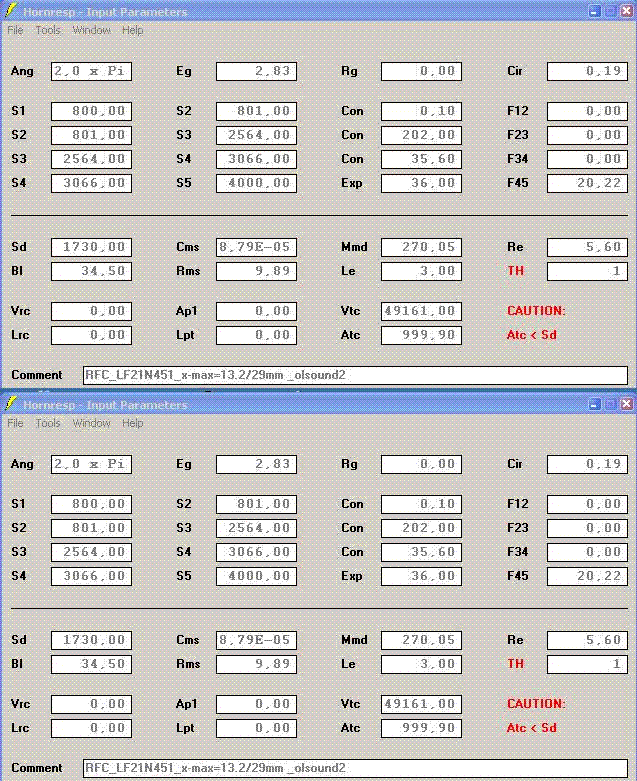Screen dimensions: 637x781
Task: Select Cir field in upper Hornresp window
Action: tap(587, 71)
